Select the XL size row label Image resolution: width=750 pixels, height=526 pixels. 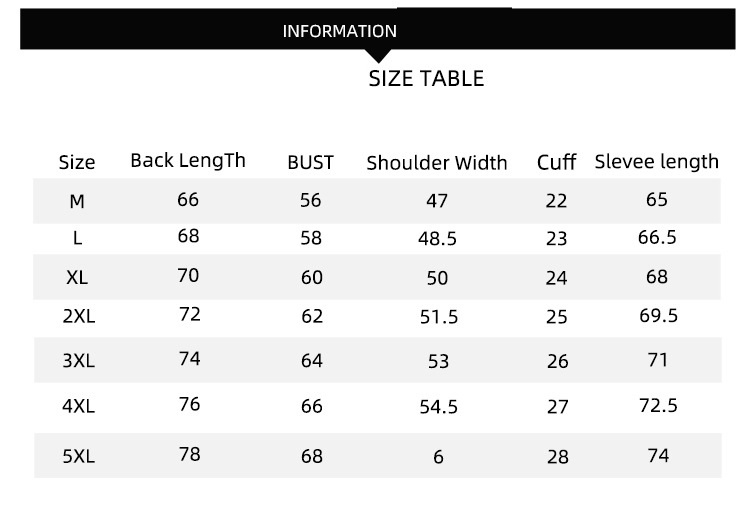click(x=77, y=278)
